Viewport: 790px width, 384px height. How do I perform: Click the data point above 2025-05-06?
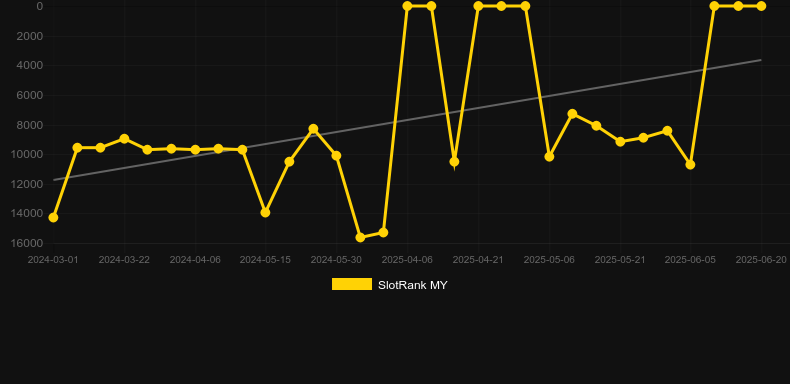[549, 157]
